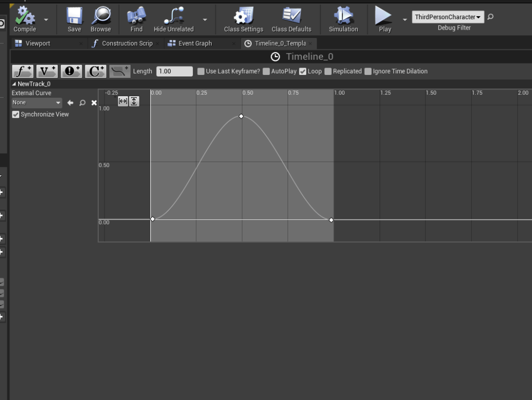
Task: Add an event track to timeline
Action: click(x=71, y=71)
